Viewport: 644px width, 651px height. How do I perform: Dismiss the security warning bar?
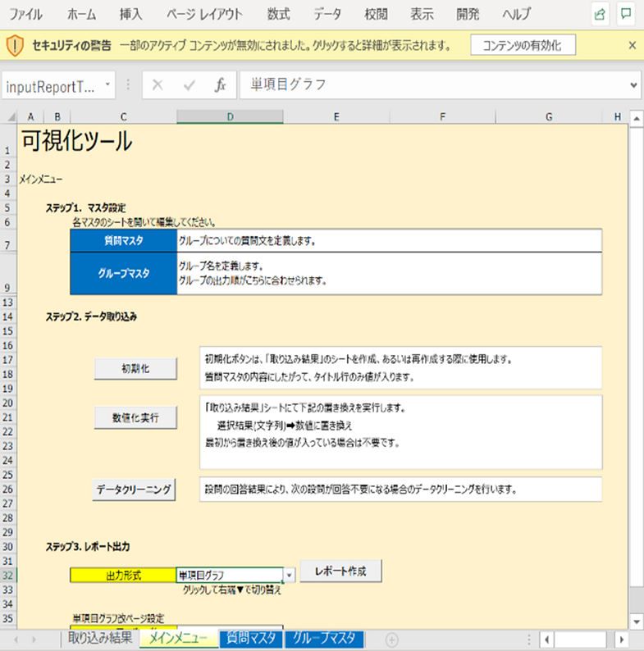[x=632, y=45]
